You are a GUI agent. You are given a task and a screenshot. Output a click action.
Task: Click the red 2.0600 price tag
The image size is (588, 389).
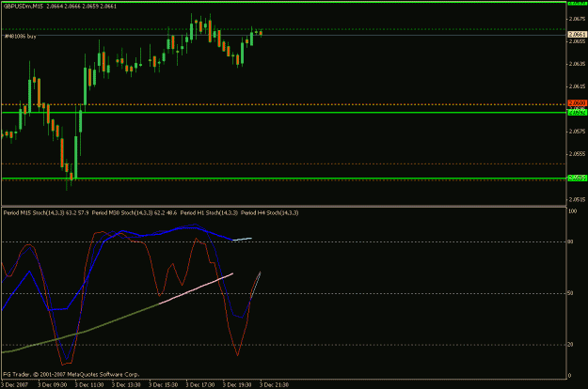[x=577, y=103]
